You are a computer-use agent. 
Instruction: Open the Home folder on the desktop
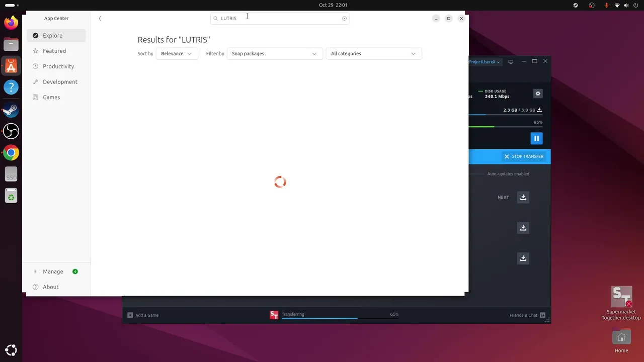[x=621, y=341]
